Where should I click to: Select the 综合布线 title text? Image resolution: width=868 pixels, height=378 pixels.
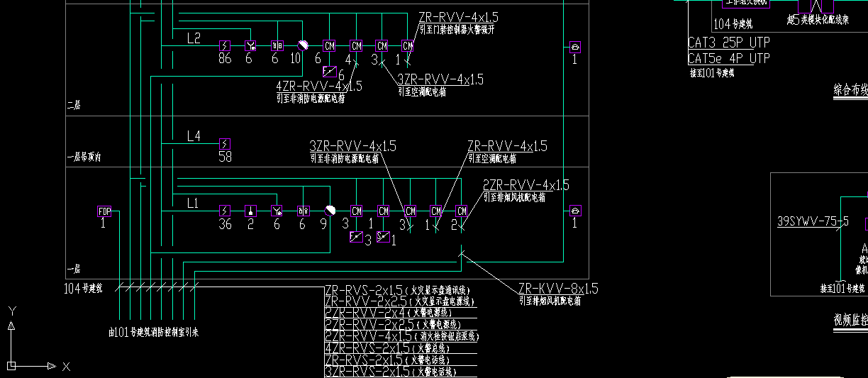(x=850, y=90)
